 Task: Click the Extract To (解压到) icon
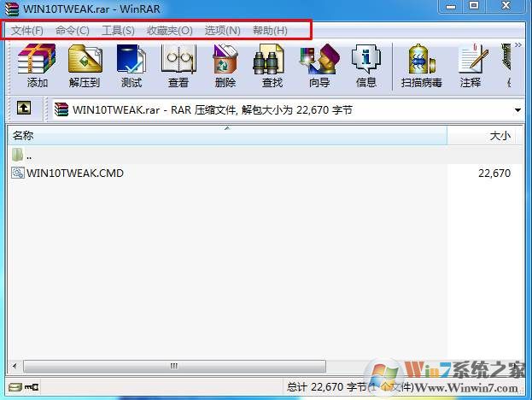click(x=85, y=66)
